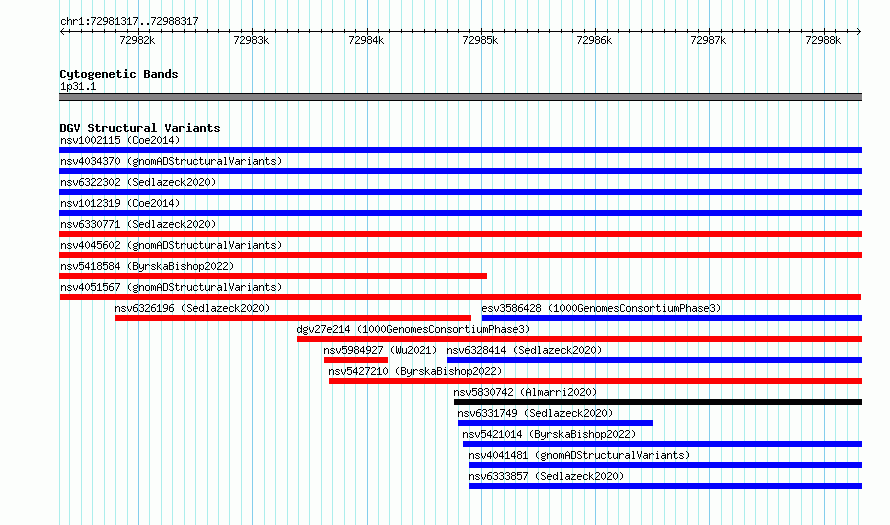Click the 72983k ruler tick label

pos(251,40)
